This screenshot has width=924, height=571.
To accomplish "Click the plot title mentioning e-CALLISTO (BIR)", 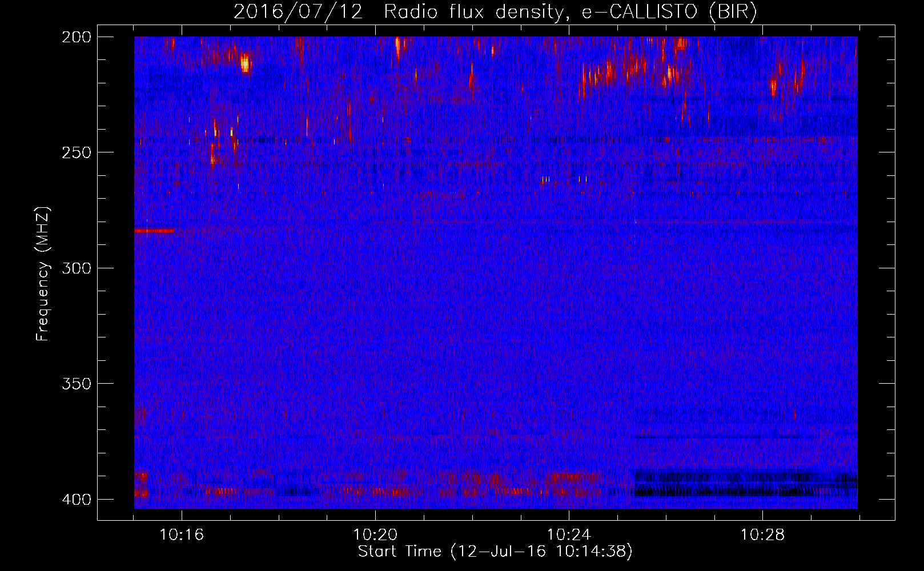I will point(495,11).
